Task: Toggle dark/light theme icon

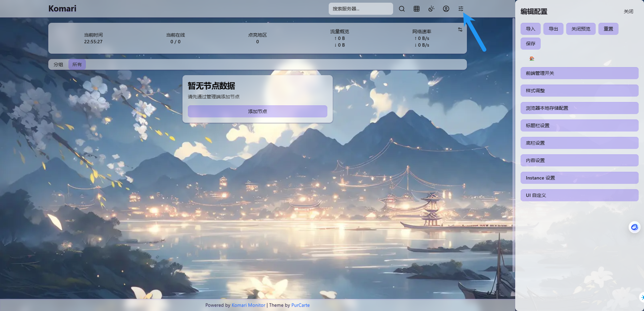Action: pyautogui.click(x=431, y=9)
